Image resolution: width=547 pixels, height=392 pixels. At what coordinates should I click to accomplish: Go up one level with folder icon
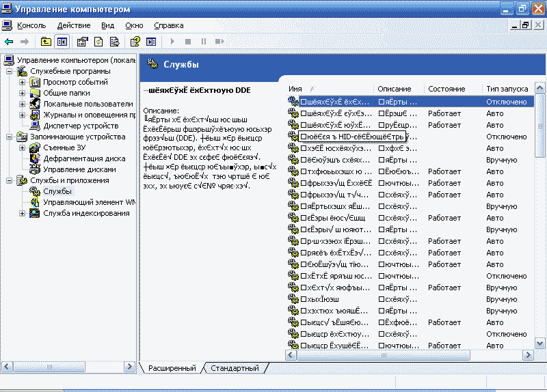46,42
